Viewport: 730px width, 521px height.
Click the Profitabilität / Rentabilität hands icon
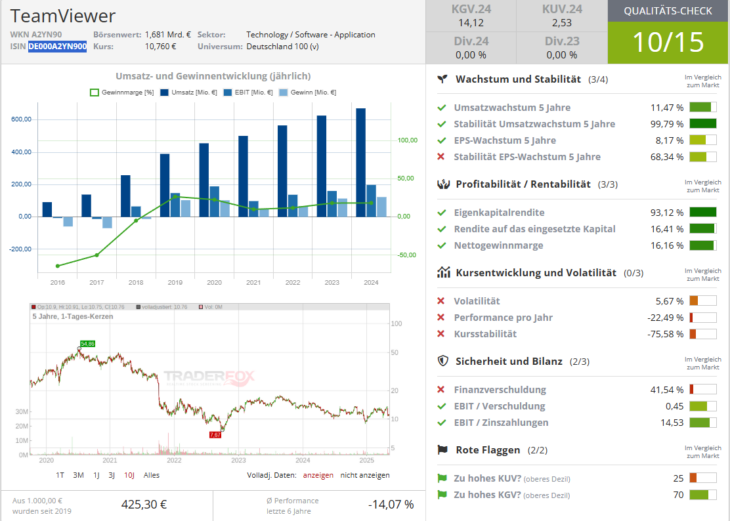443,184
